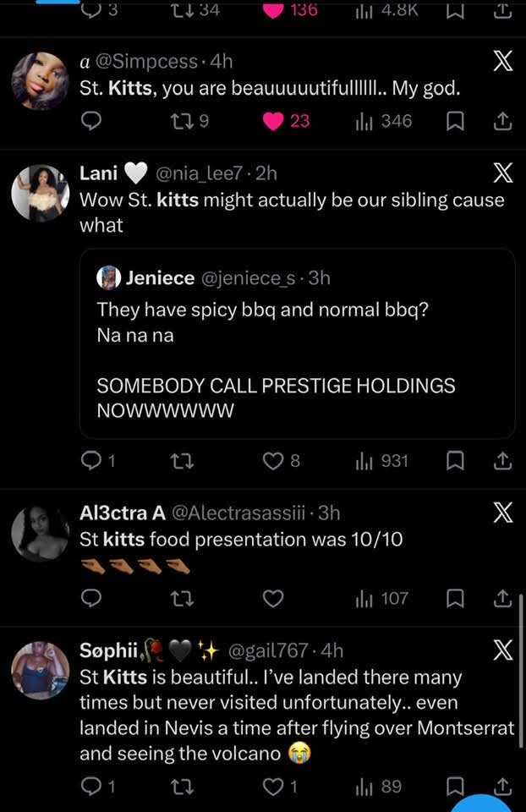The image size is (526, 812).
Task: Open X logo menu on Lani's tweet
Action: 502,173
